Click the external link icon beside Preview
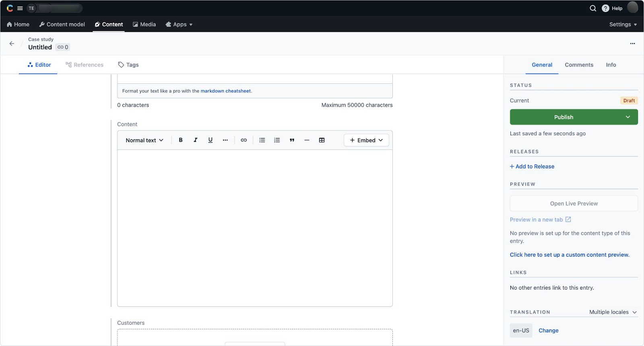This screenshot has height=346, width=644. [568, 220]
